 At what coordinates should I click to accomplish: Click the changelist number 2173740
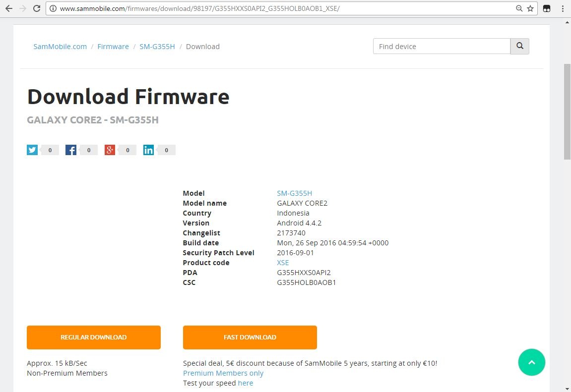[x=291, y=233]
